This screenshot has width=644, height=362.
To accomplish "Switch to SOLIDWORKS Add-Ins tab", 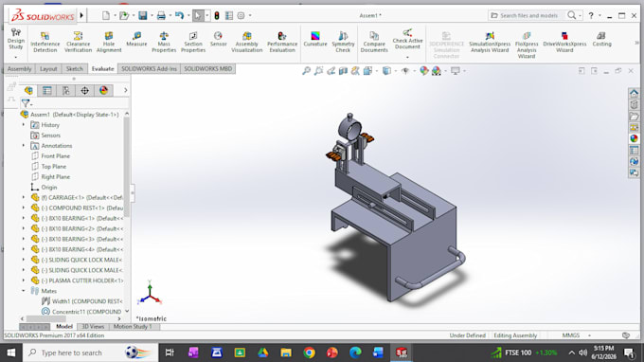I will point(149,68).
